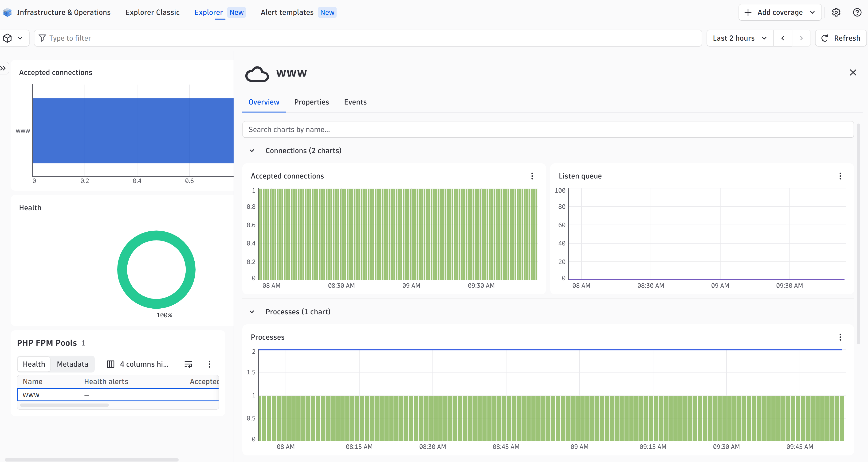The width and height of the screenshot is (868, 462).
Task: Select the Explorer tab
Action: pos(208,12)
